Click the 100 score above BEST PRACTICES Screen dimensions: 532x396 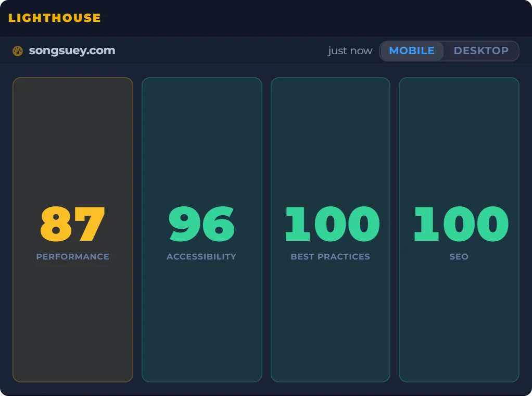pyautogui.click(x=332, y=224)
